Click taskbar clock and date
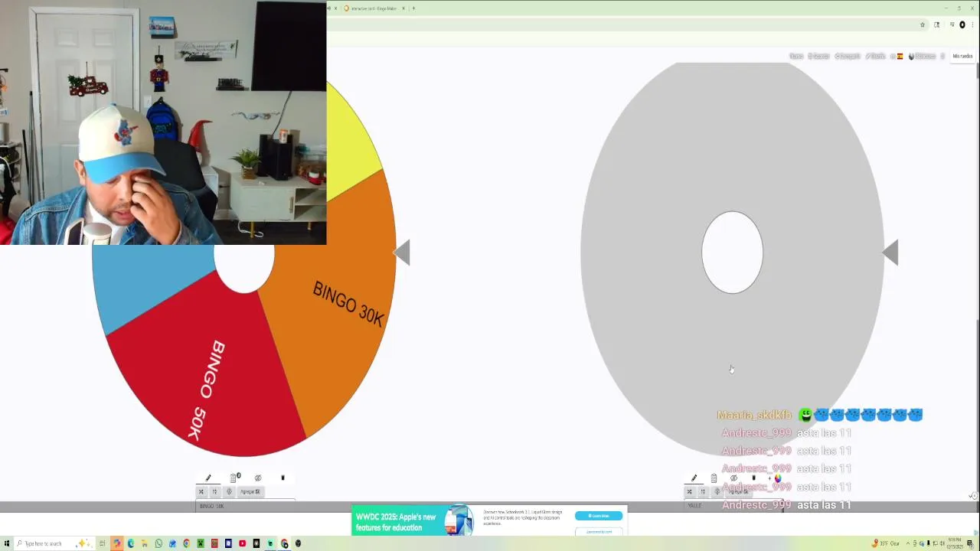The image size is (980, 551). [x=955, y=543]
